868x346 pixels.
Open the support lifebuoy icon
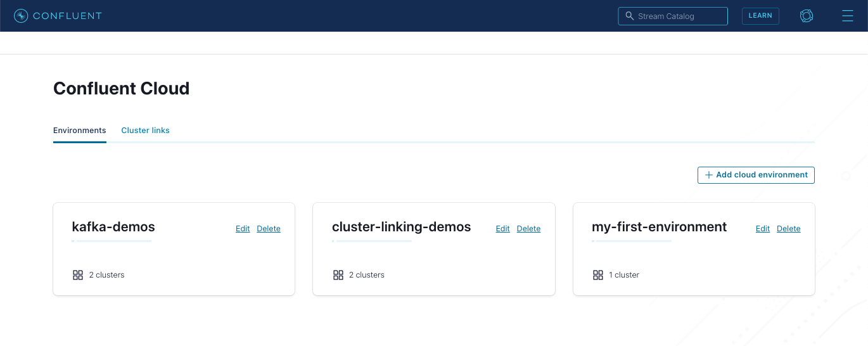807,16
